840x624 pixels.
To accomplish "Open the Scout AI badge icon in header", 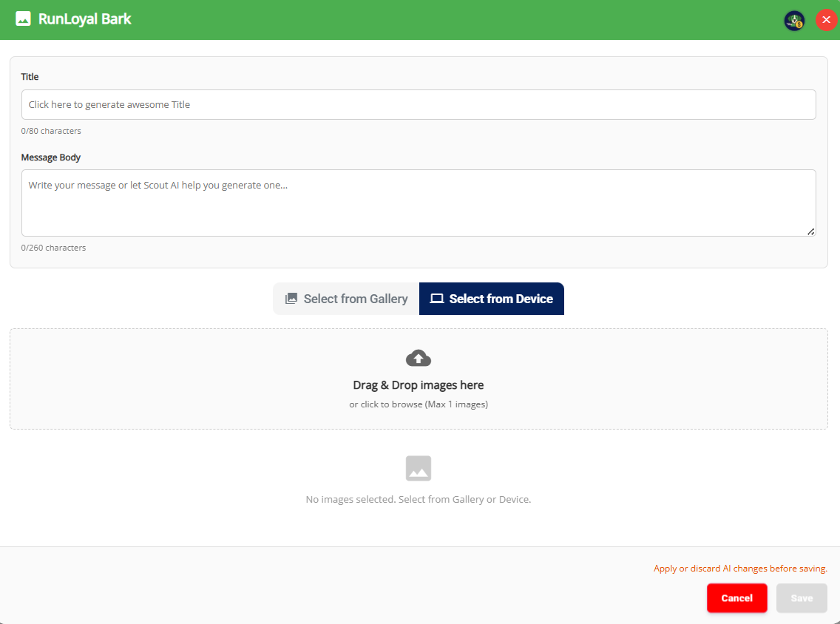I will click(x=794, y=20).
